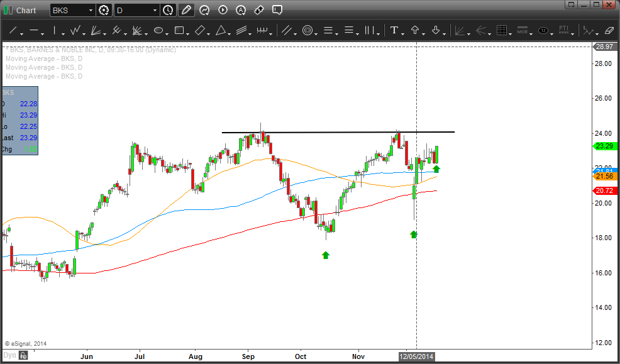Expand the up arrow tool options
The image size is (620, 364).
click(x=423, y=33)
